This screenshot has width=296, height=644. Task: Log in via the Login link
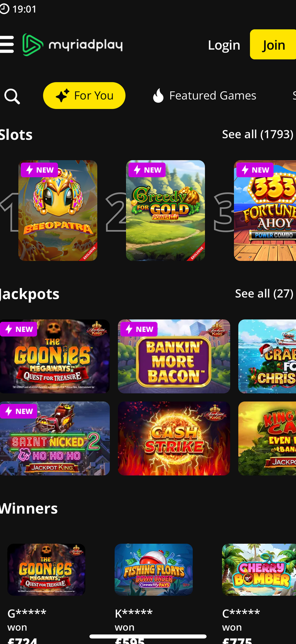tap(224, 45)
